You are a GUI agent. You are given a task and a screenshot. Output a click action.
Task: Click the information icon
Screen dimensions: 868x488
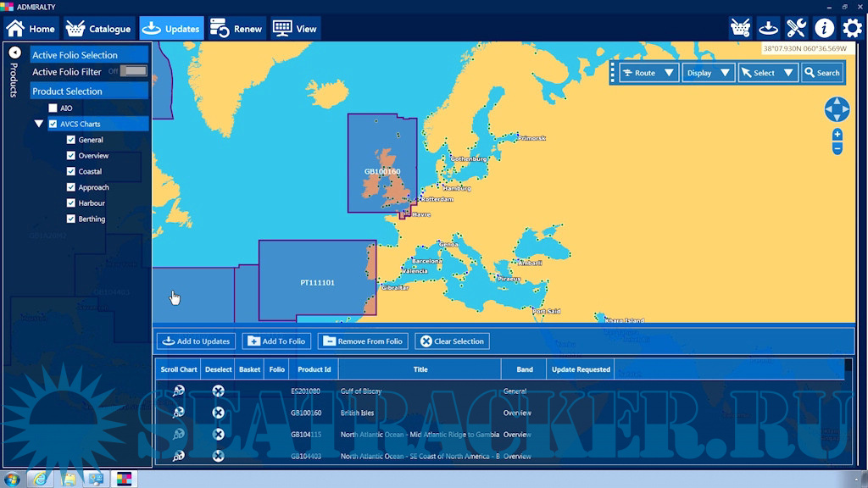824,28
